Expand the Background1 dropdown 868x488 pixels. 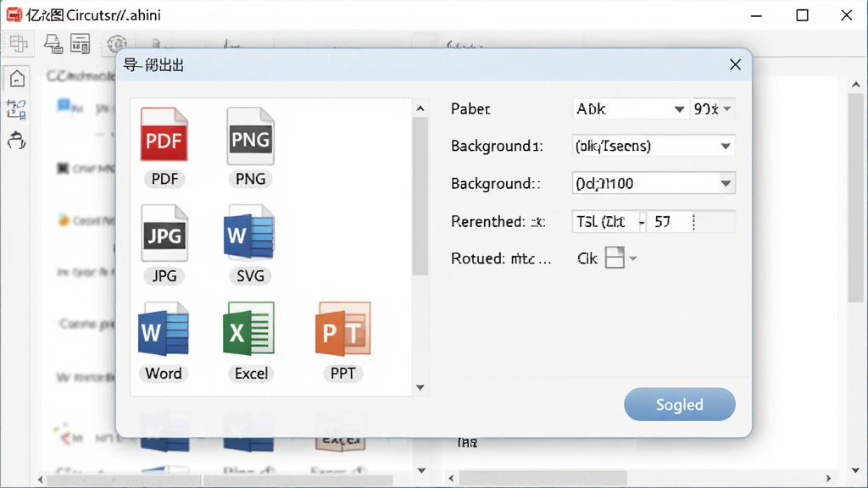tap(654, 146)
